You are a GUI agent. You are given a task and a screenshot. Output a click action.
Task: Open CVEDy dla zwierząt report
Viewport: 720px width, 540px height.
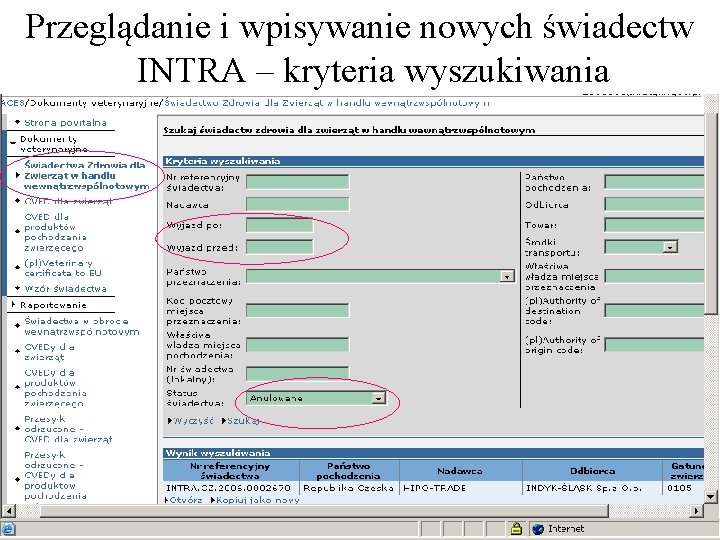tap(49, 352)
